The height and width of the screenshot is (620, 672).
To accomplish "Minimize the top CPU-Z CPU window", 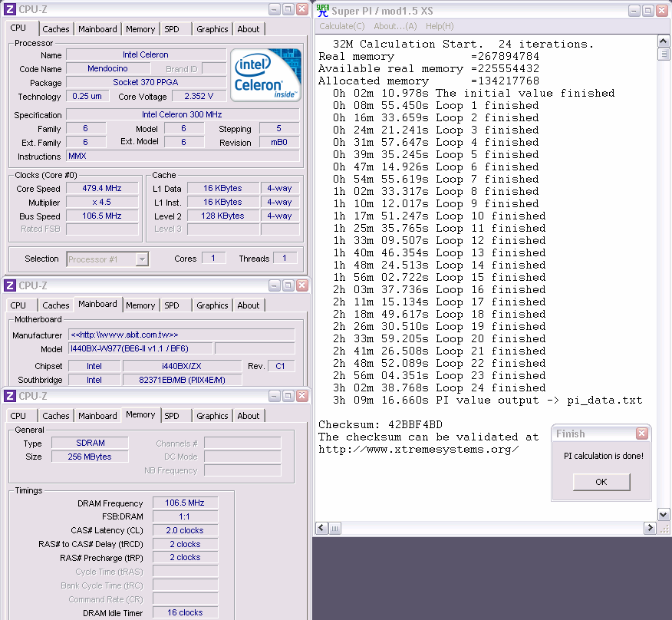I will 275,9.
